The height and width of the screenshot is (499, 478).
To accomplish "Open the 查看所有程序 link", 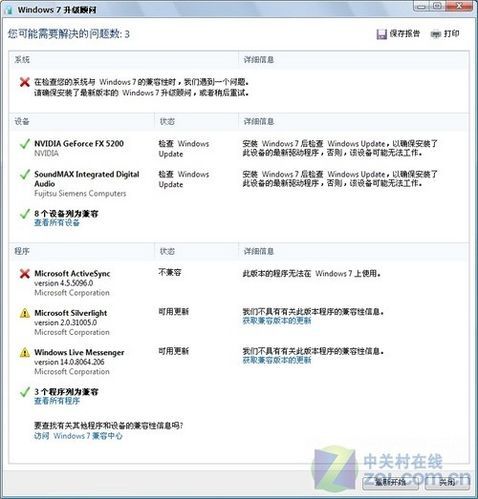I will pos(57,401).
